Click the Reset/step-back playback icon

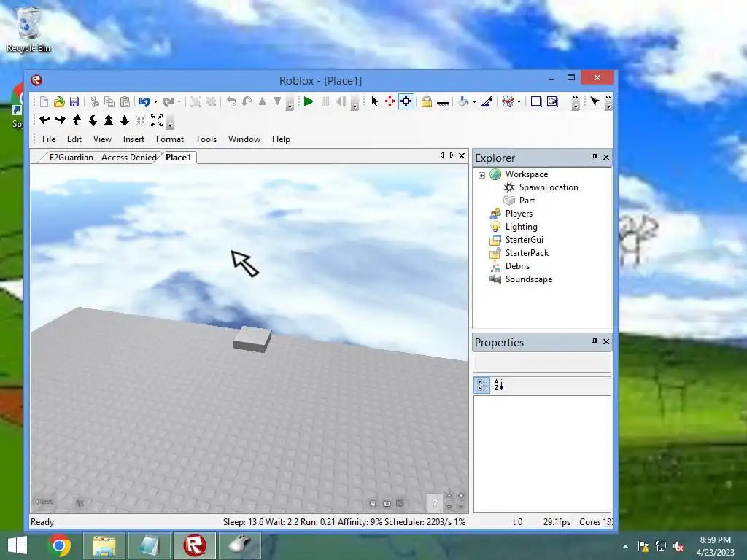[341, 101]
